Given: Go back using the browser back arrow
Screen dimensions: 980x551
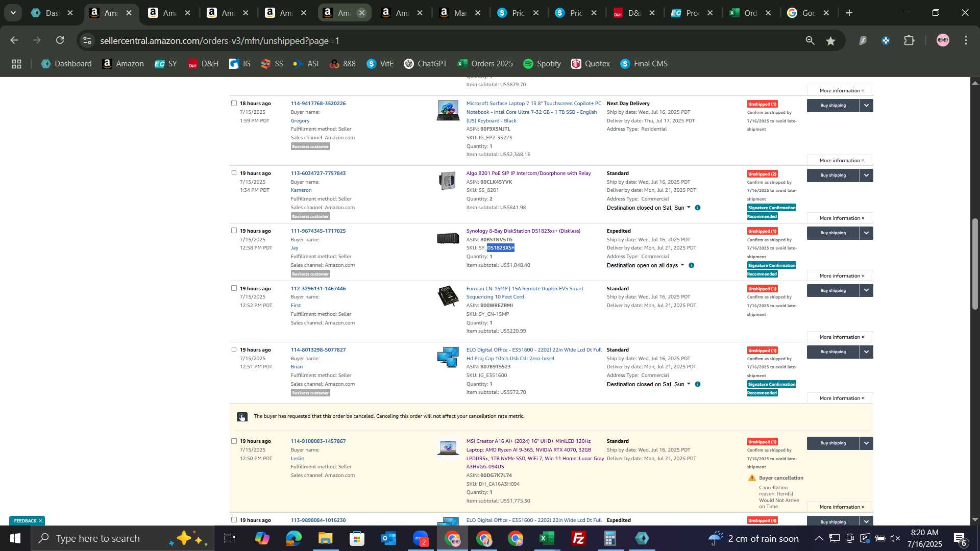Looking at the screenshot, I should pyautogui.click(x=14, y=40).
